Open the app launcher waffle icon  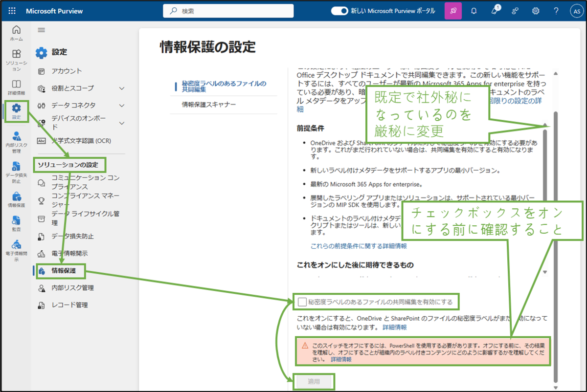[x=12, y=11]
